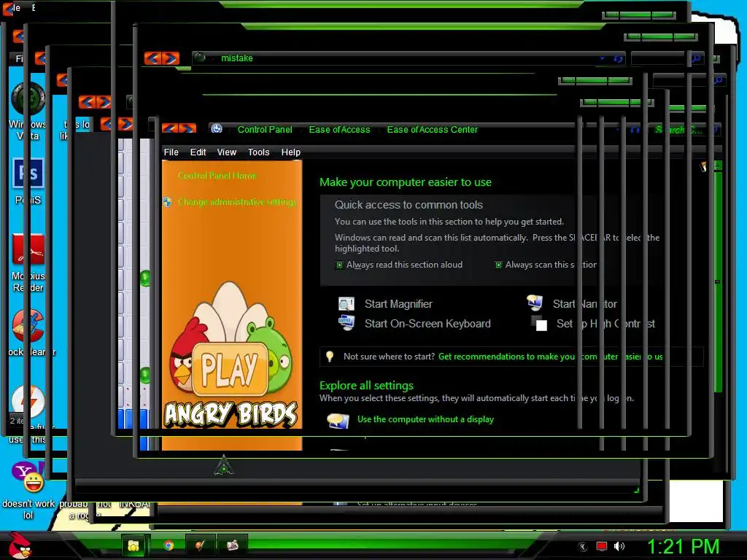
Task: Click Ease of Access Center breadcrumb
Action: click(432, 130)
